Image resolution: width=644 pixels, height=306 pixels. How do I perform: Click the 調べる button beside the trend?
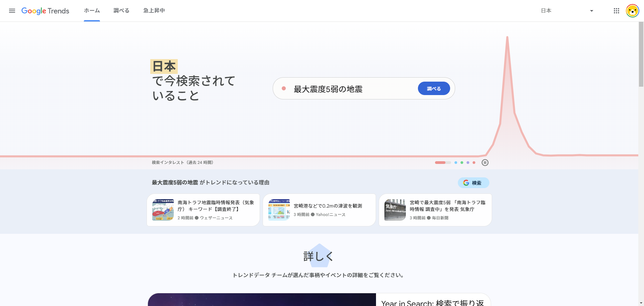pos(434,88)
